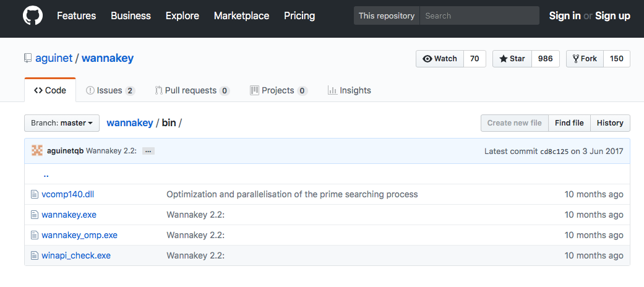Open Pricing in the top navigation
Image resolution: width=644 pixels, height=287 pixels.
pos(299,15)
